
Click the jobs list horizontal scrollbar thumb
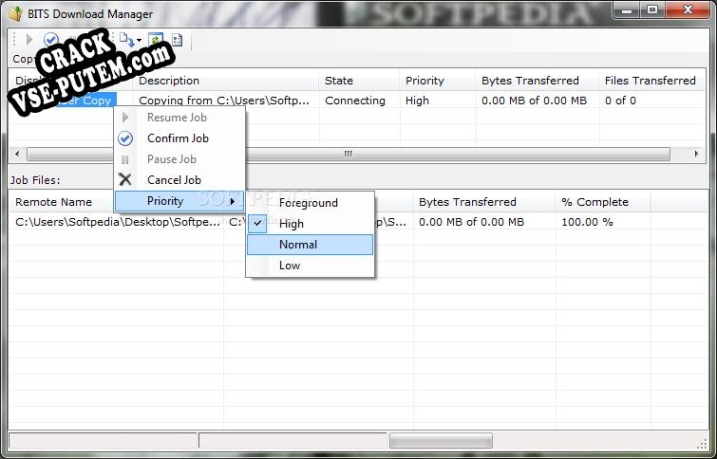tap(348, 154)
